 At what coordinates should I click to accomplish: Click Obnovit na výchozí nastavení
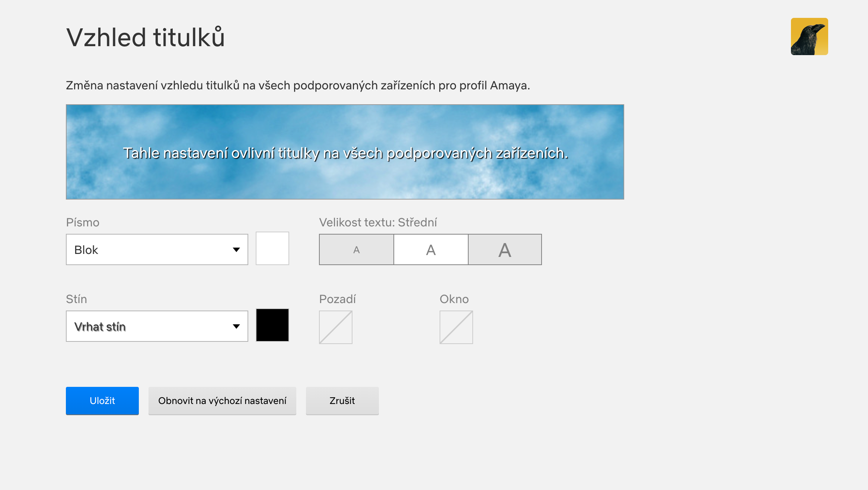[x=222, y=401]
